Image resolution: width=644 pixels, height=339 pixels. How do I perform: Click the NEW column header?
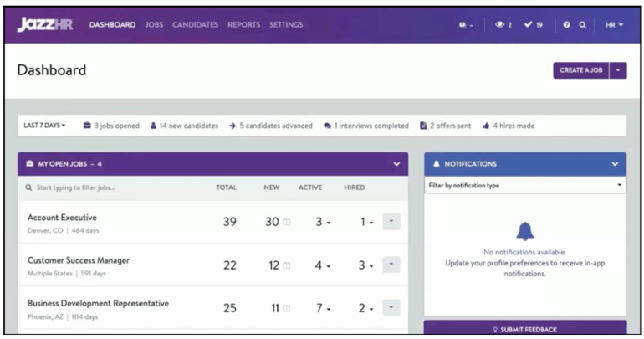pos(272,187)
